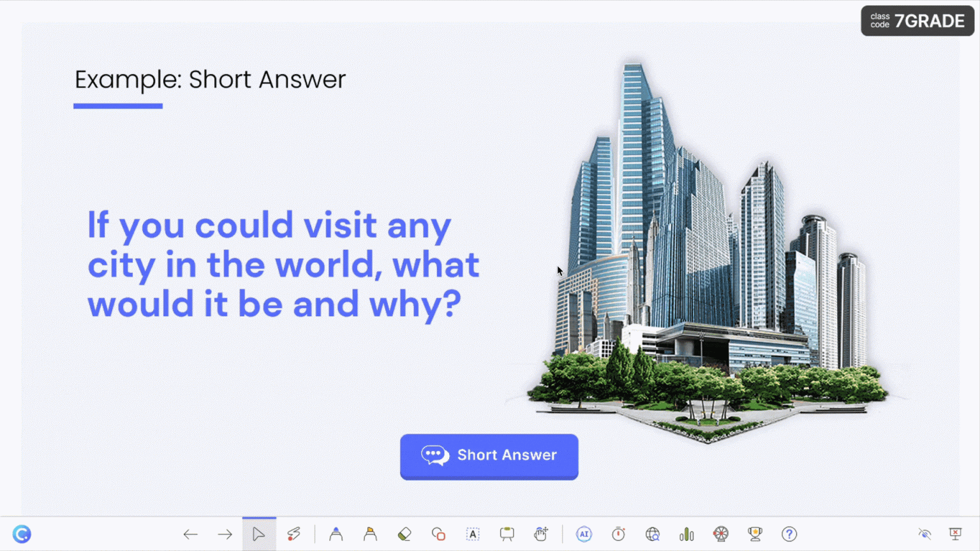Start the timer tool

pos(618,534)
